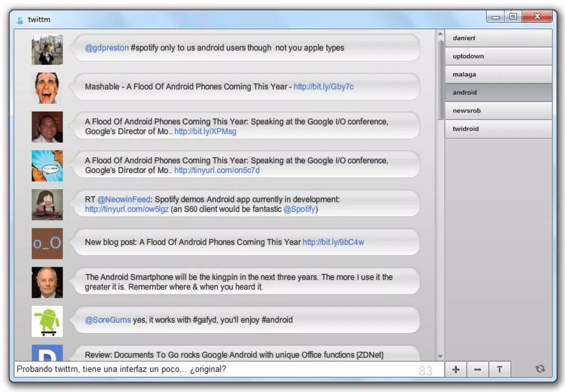Click the scrollbar up arrow
Screen dimensions: 565x392
440,34
